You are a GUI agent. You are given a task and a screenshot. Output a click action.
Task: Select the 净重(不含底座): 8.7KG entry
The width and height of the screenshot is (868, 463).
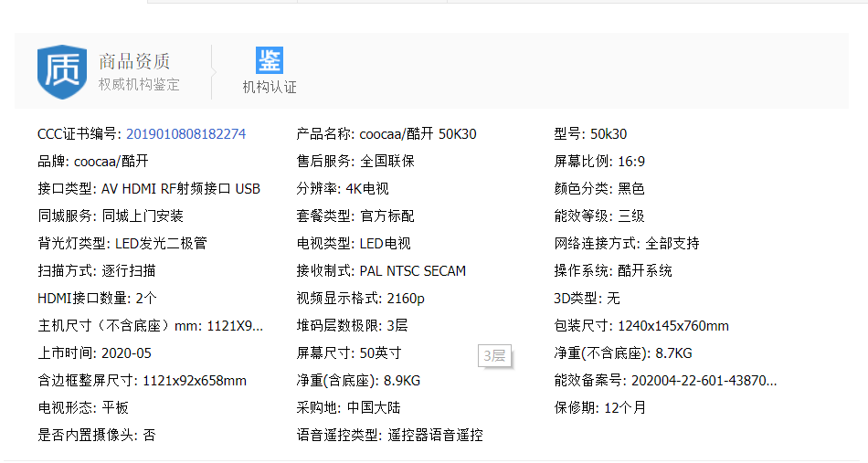(623, 353)
